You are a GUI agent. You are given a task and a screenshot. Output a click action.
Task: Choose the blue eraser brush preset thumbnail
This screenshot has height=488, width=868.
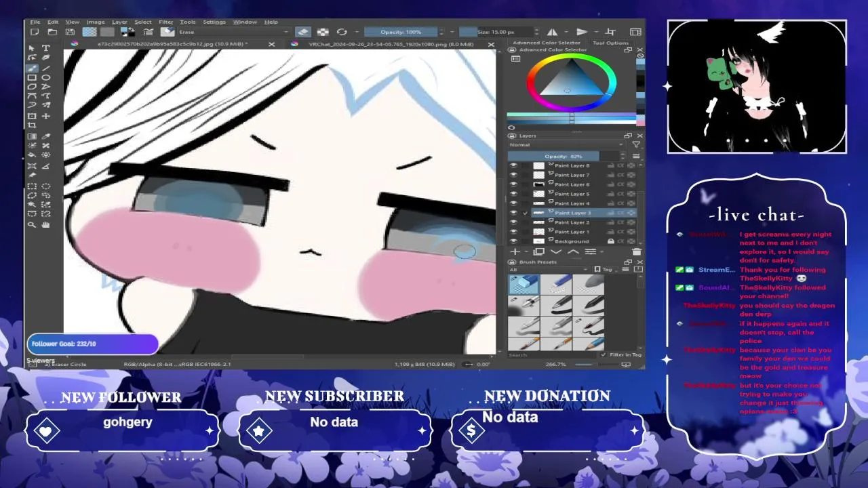point(523,284)
